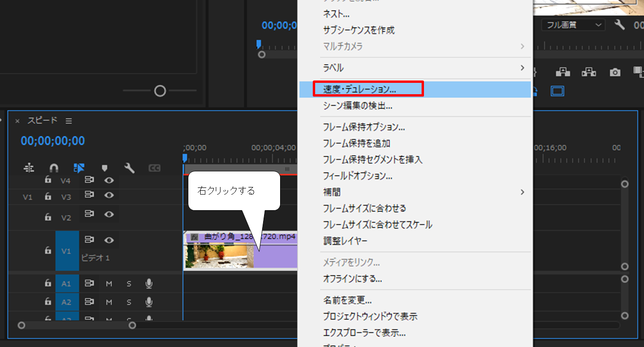Screen dimensions: 644x347
Task: Choose フレーム保持を追加 menu item
Action: (x=356, y=143)
